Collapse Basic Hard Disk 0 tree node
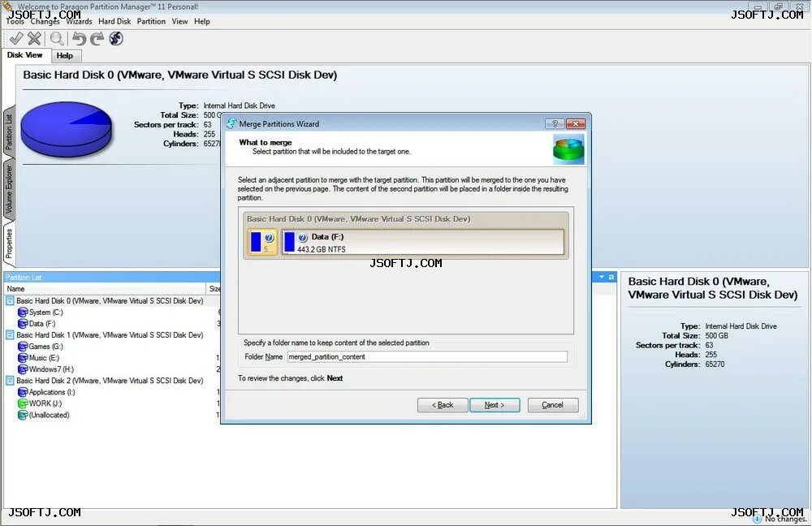812x526 pixels. (x=10, y=301)
